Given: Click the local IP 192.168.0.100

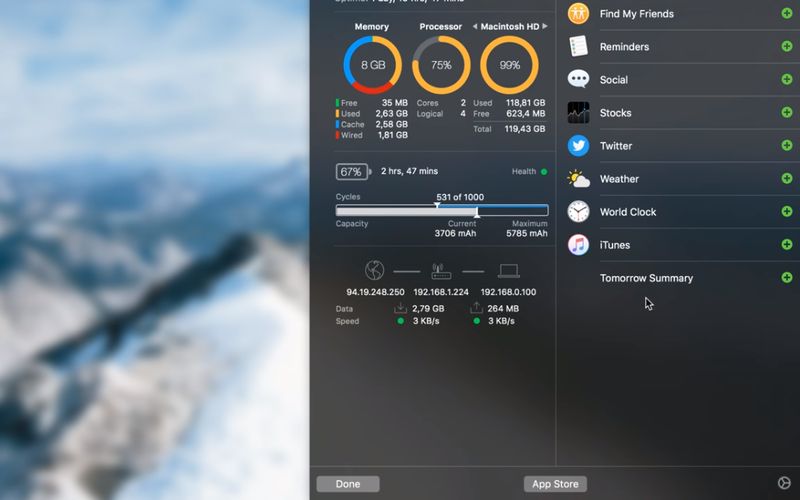Looking at the screenshot, I should (508, 292).
